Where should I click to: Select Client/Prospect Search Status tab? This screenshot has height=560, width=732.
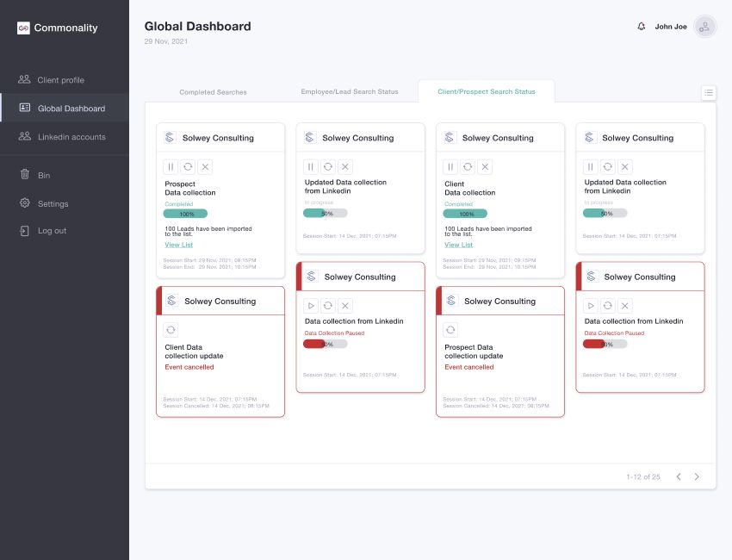click(487, 91)
